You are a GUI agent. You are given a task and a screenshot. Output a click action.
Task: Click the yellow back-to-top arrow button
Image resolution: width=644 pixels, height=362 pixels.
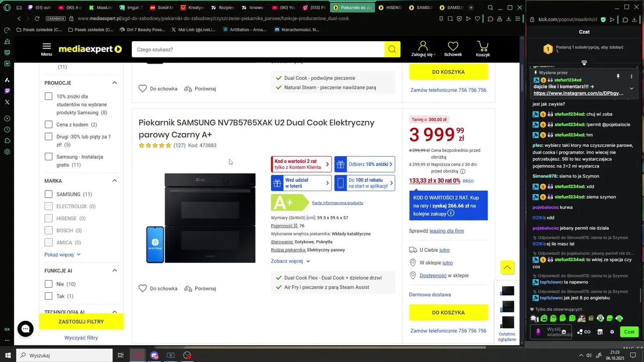point(507,267)
